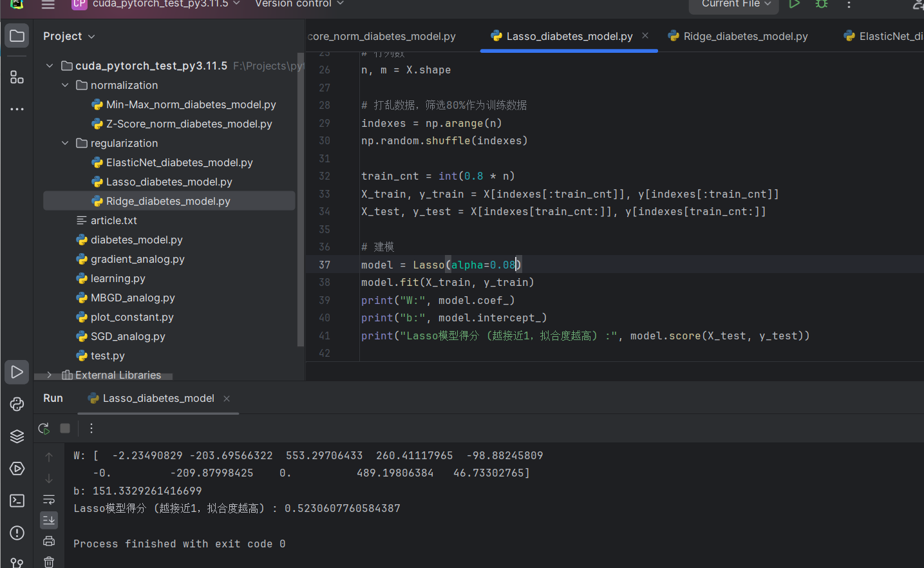Open the project switcher cuda_pytorch_test_py3.11.5
The width and height of the screenshot is (924, 568).
coord(156,4)
